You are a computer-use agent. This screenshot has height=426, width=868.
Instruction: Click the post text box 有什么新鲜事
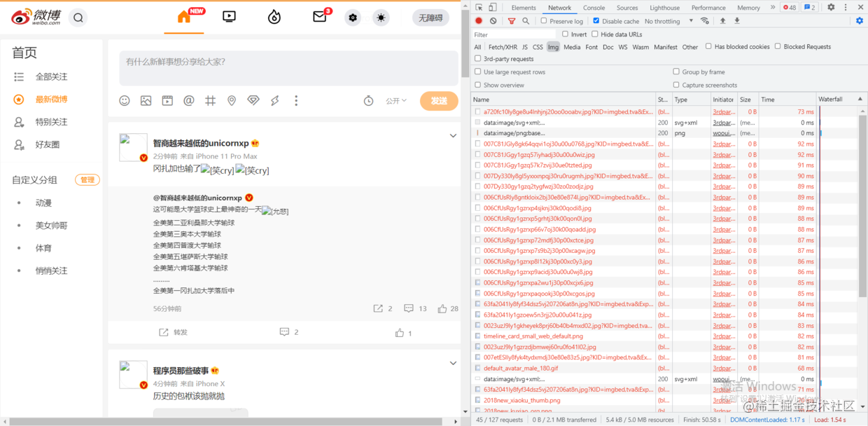[288, 69]
